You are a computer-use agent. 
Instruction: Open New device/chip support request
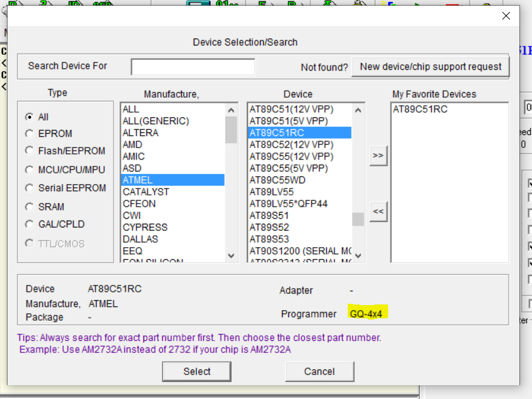(430, 67)
